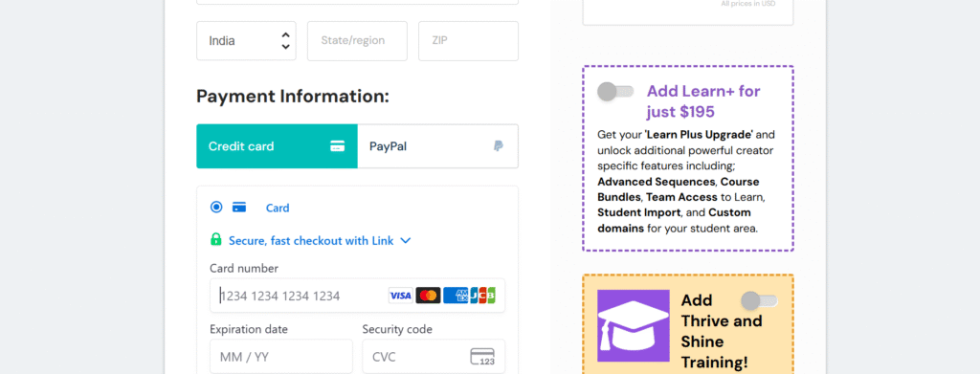Screen dimensions: 980x374
Task: Click the graduation cap training image
Action: (634, 326)
